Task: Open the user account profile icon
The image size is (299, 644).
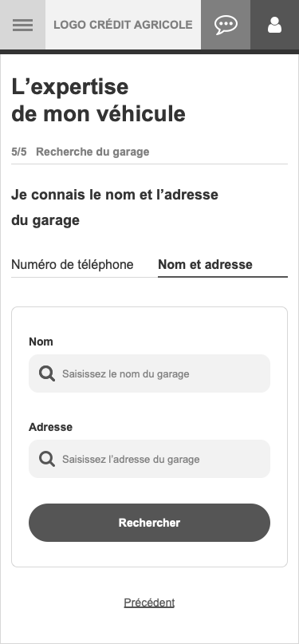Action: 274,25
